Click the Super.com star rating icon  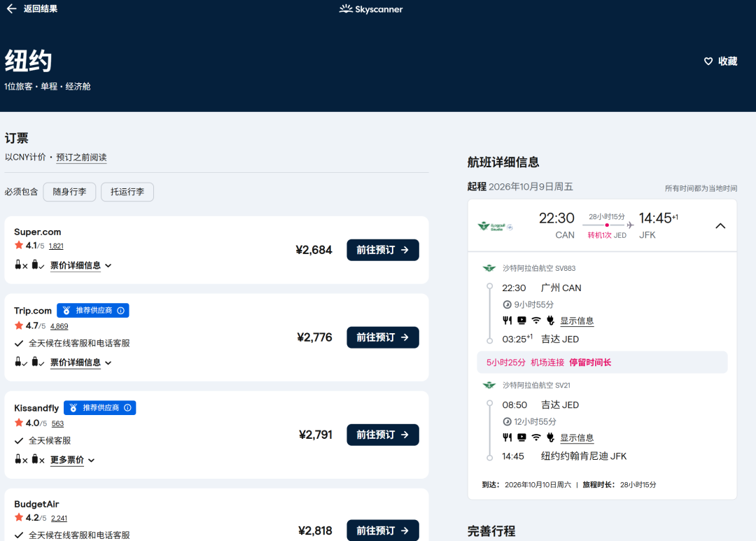click(x=19, y=245)
